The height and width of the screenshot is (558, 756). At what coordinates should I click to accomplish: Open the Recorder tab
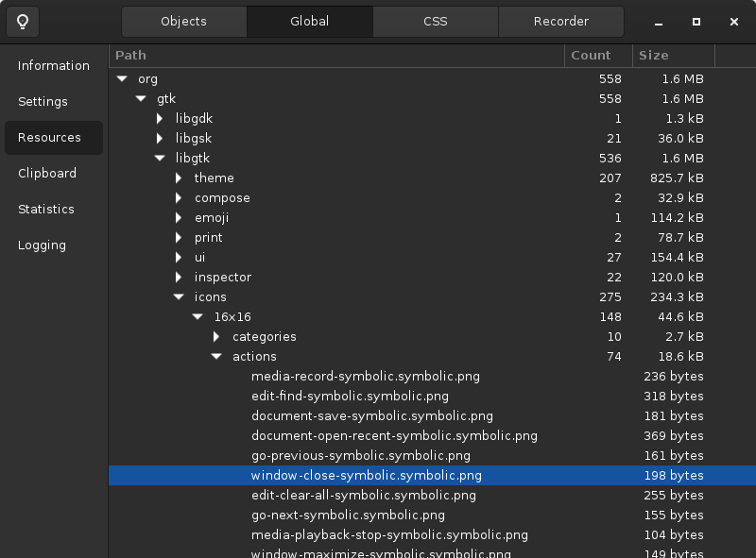560,21
